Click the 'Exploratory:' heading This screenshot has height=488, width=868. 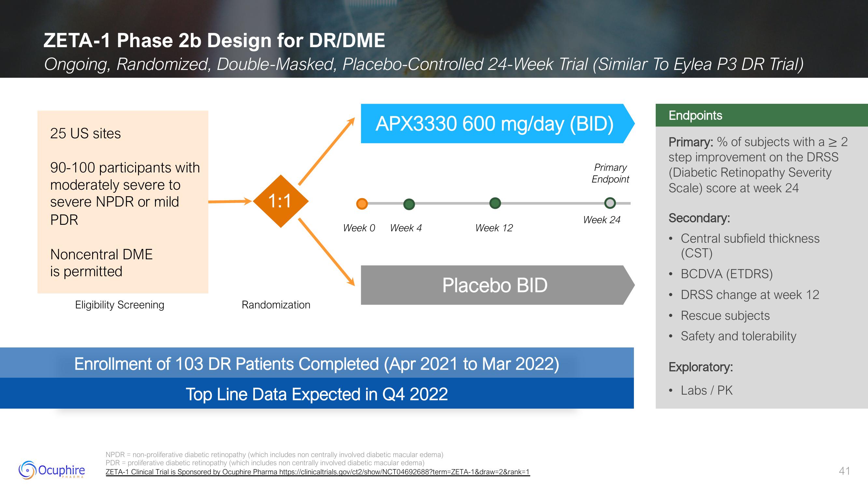coord(701,367)
